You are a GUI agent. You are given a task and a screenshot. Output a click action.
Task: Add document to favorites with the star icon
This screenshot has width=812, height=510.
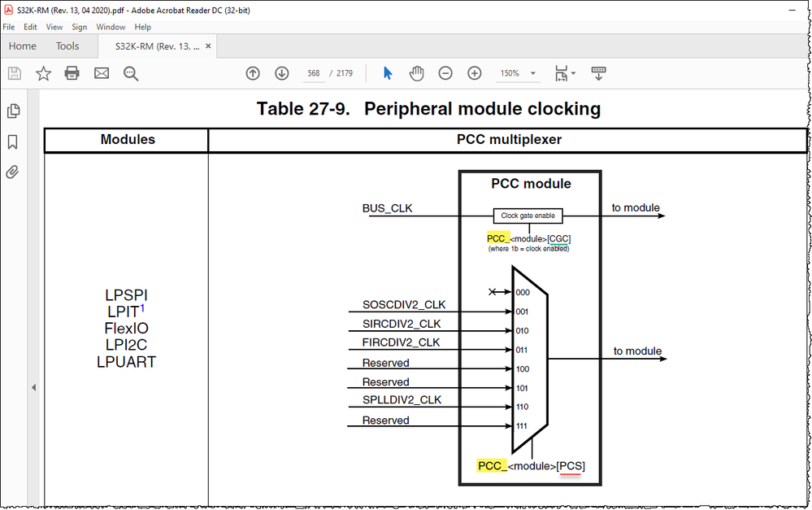42,73
